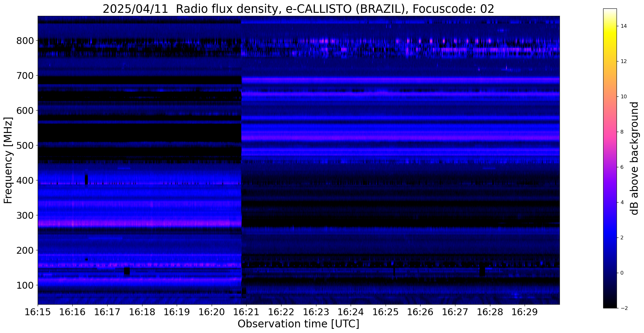The width and height of the screenshot is (644, 333).
Task: Click the 16:24 time tick label
Action: (351, 312)
